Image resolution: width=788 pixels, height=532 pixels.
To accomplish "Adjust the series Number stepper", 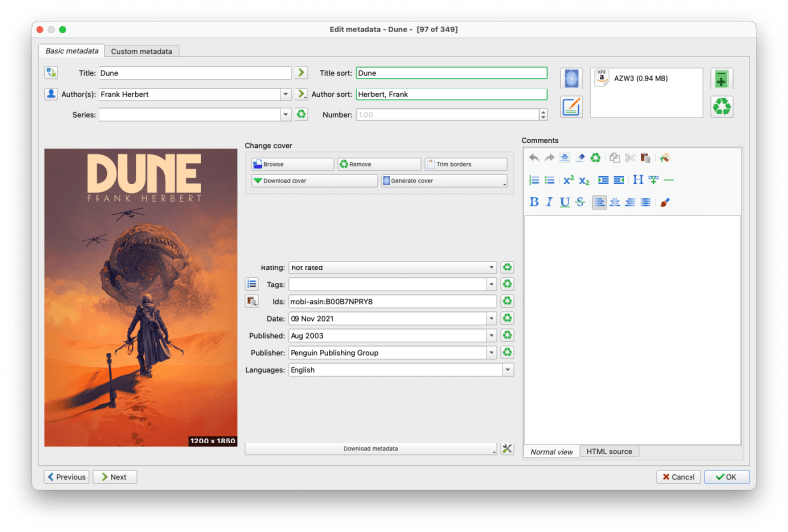I will coord(543,115).
